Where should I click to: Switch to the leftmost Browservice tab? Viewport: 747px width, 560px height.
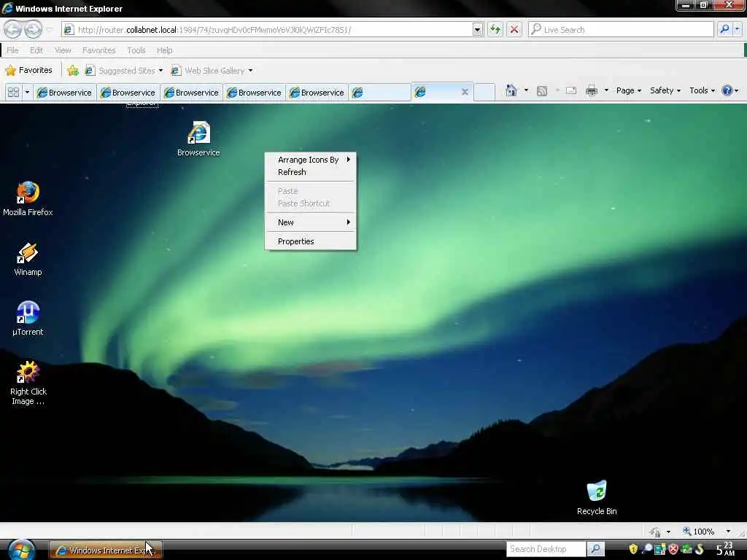coord(64,93)
